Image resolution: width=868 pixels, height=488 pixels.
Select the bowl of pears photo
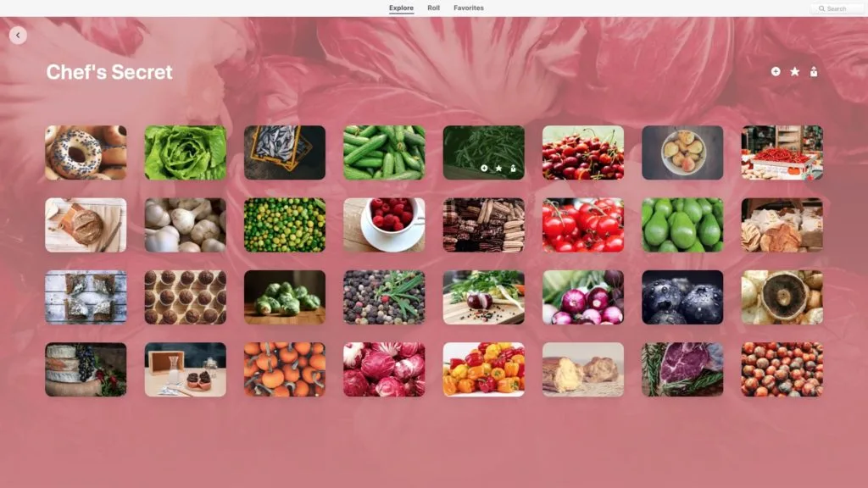tap(682, 152)
